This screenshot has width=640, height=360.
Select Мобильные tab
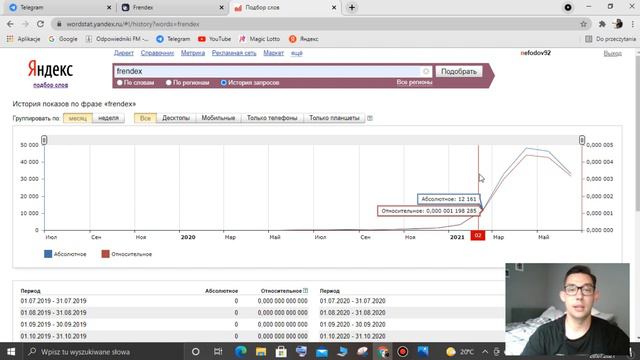218,118
